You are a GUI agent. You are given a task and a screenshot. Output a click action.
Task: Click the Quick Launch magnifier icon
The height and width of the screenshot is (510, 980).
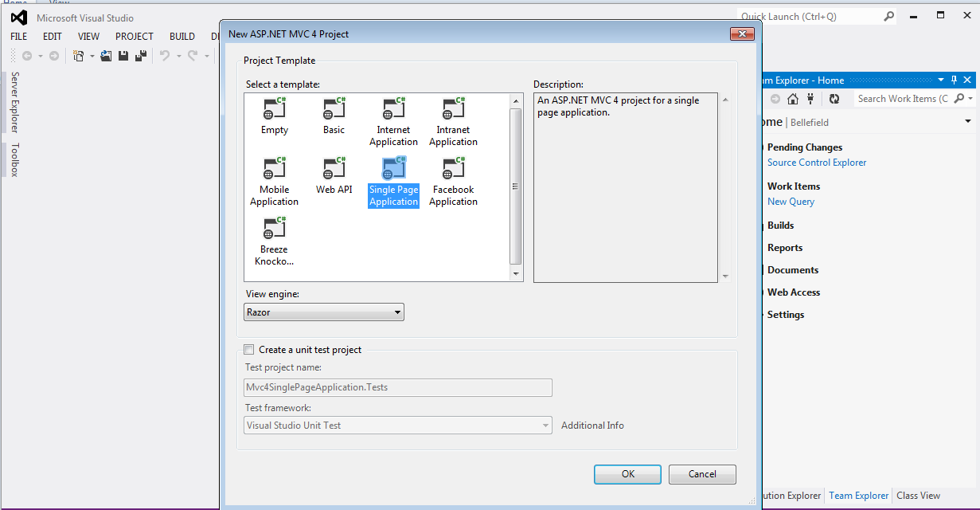pyautogui.click(x=889, y=16)
